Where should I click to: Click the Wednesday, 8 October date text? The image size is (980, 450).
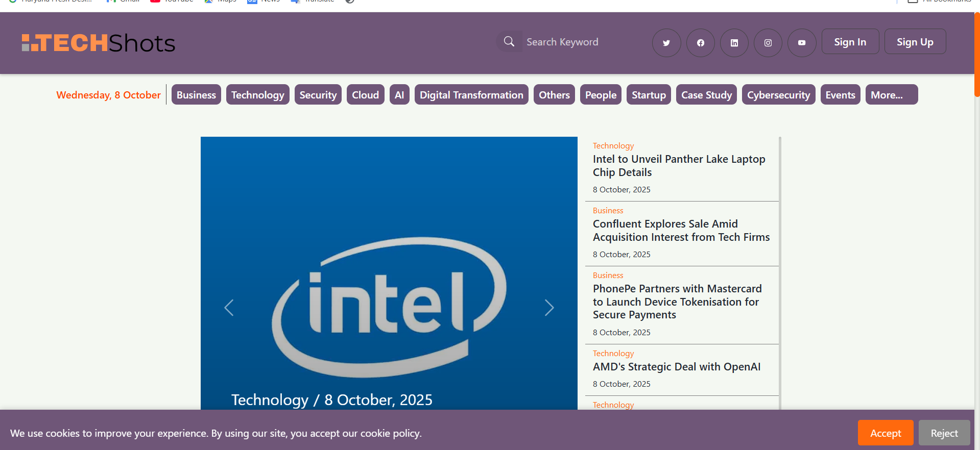point(108,95)
